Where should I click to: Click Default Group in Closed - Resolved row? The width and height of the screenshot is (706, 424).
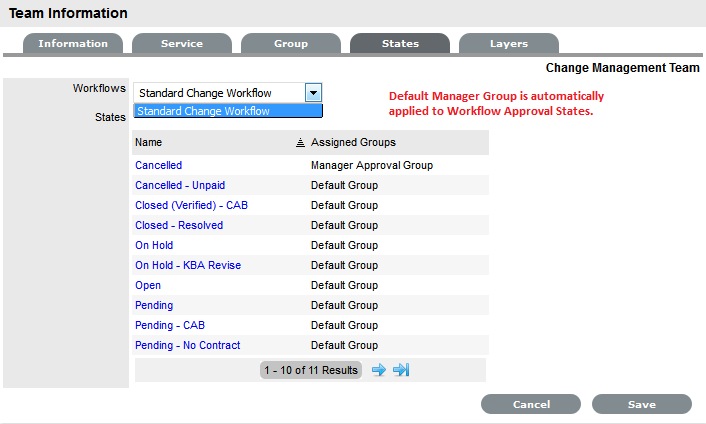click(344, 225)
